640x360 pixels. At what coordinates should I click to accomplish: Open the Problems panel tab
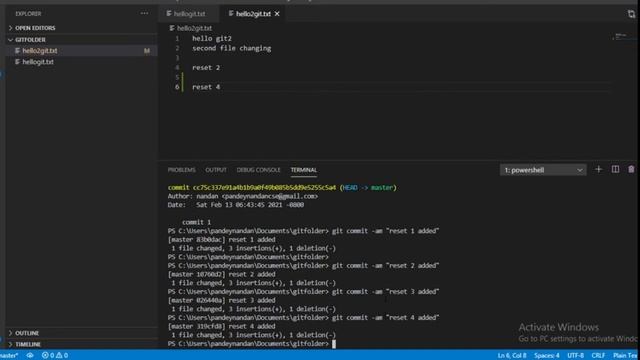(182, 170)
